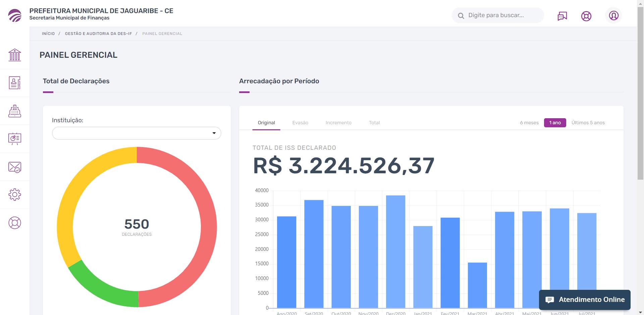
Task: Click the user profile avatar icon
Action: tap(613, 15)
